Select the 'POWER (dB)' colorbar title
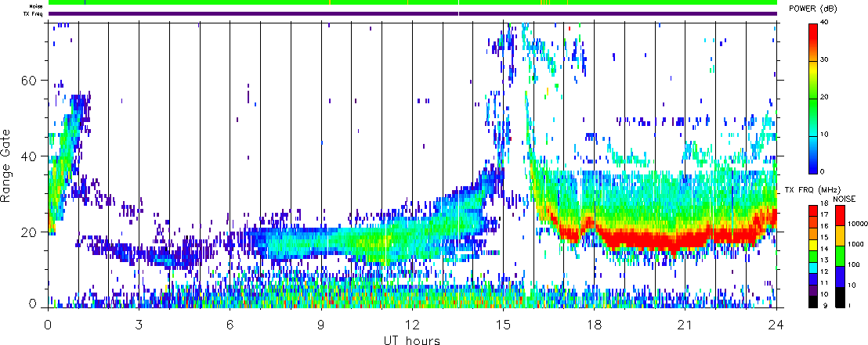This screenshot has width=868, height=345. (x=813, y=9)
